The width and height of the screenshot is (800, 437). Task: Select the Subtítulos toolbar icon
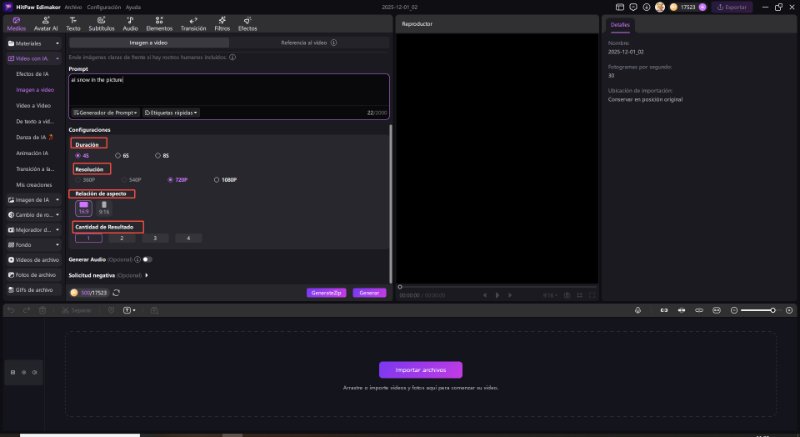[101, 23]
